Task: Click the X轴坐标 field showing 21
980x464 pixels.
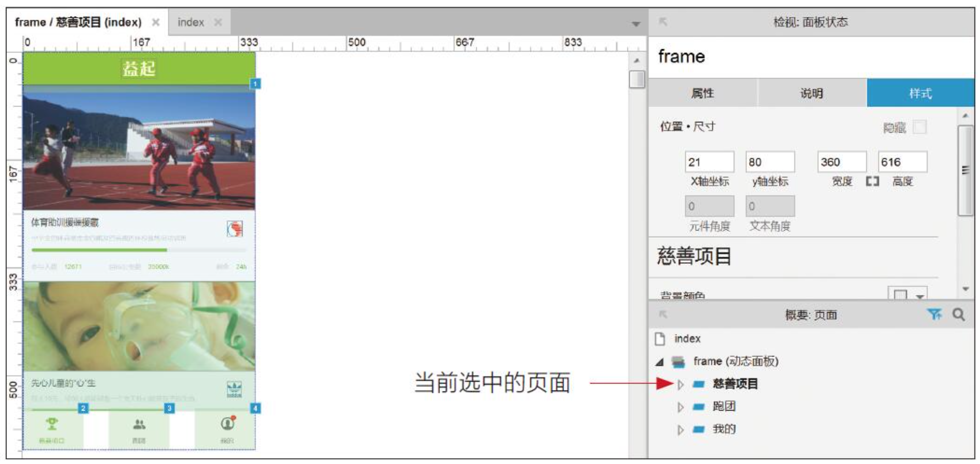Action: (x=709, y=162)
